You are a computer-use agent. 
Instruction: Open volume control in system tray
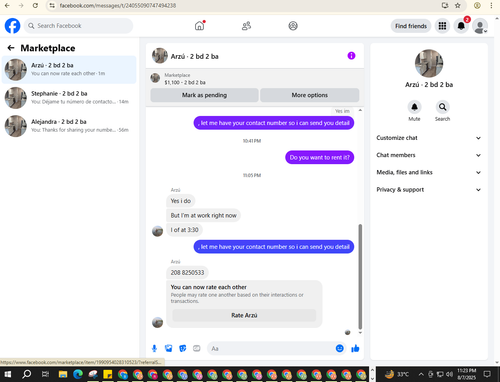tap(449, 374)
